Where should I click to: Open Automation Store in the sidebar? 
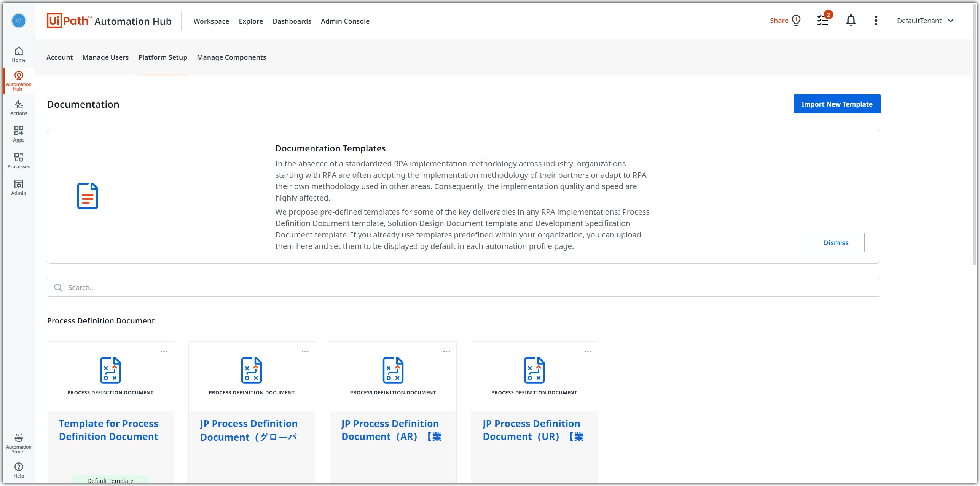[19, 444]
